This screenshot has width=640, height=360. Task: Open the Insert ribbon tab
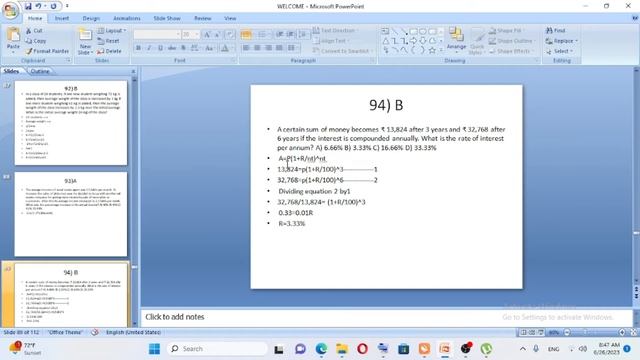62,18
